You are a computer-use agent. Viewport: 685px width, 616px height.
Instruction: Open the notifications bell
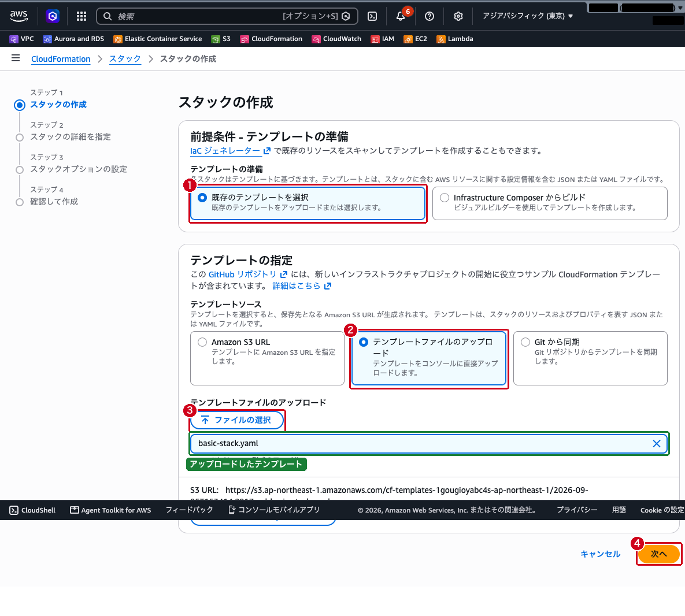pyautogui.click(x=401, y=16)
